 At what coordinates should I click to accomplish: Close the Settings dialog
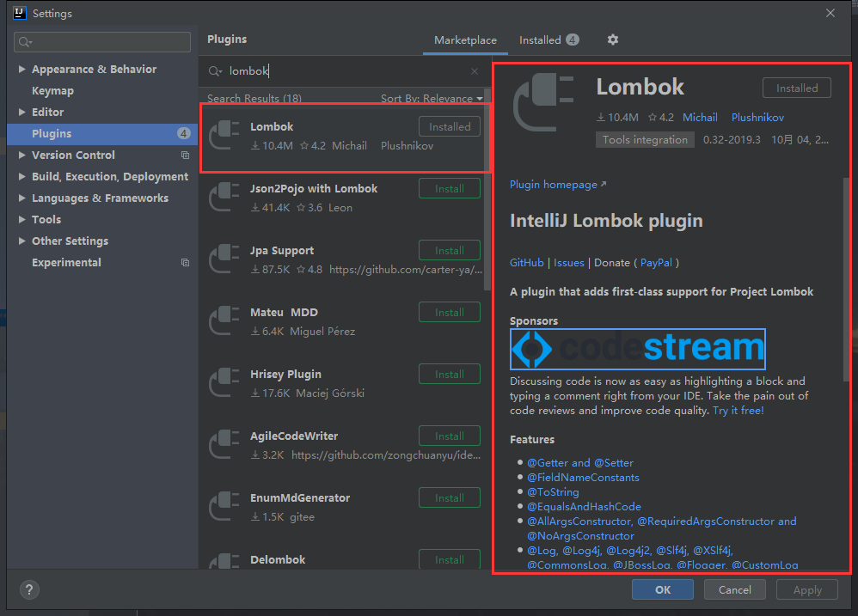point(830,13)
